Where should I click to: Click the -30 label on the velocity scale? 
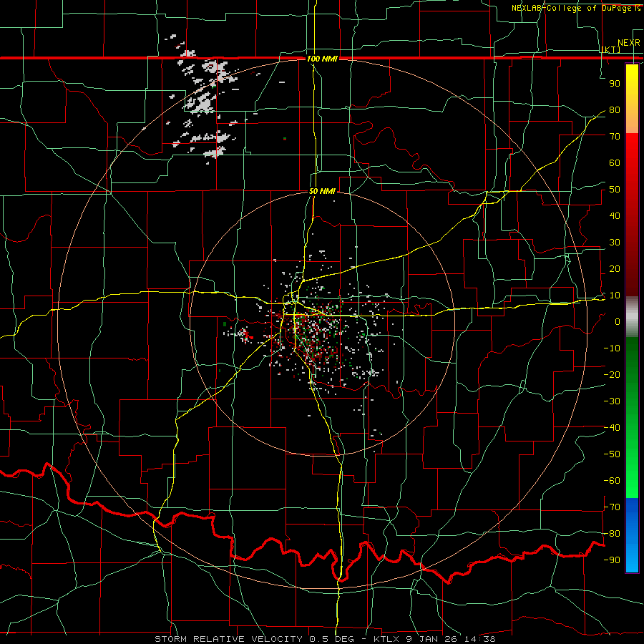pos(612,401)
